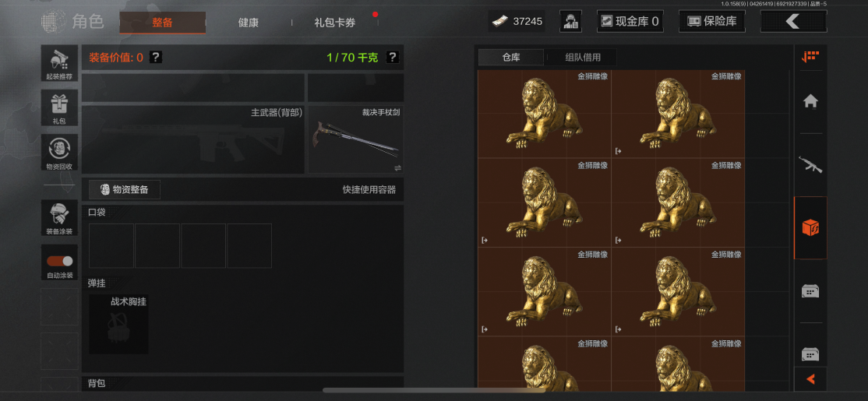The width and height of the screenshot is (868, 401).
Task: Open the 礼包 gift box icon
Action: point(59,107)
